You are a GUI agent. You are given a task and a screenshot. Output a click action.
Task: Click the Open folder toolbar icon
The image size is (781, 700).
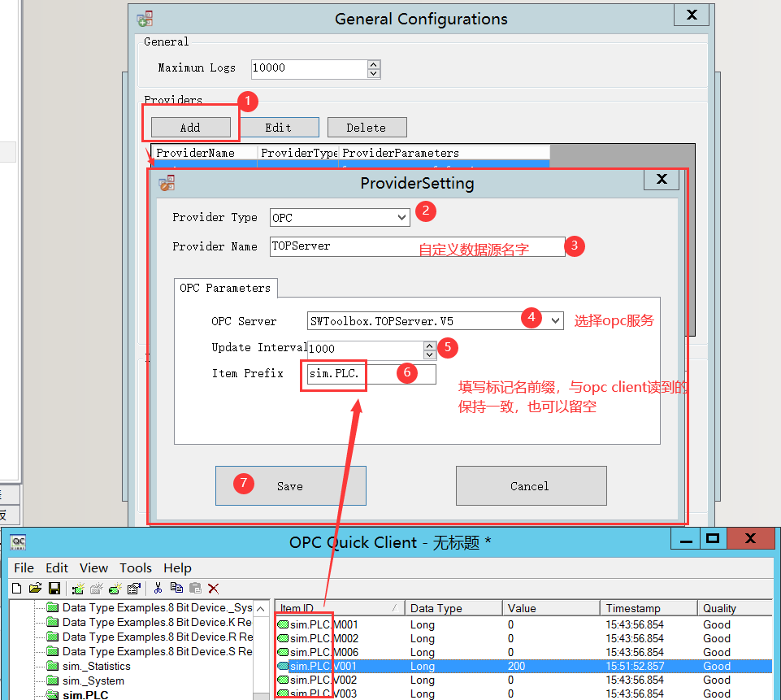pyautogui.click(x=35, y=588)
